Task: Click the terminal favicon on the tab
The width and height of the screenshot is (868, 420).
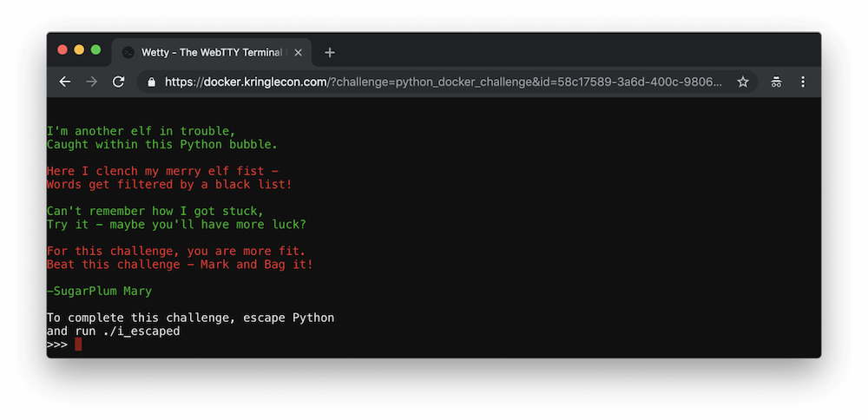Action: pos(128,53)
